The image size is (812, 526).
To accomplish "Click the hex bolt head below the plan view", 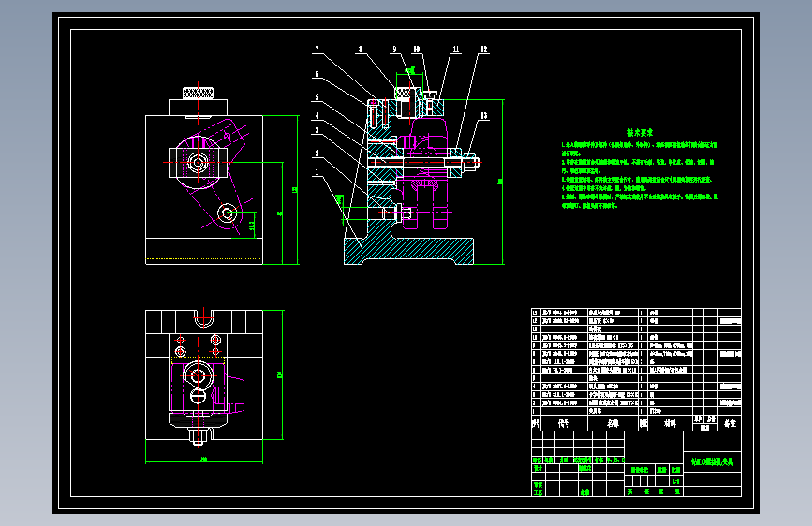I will click(199, 436).
